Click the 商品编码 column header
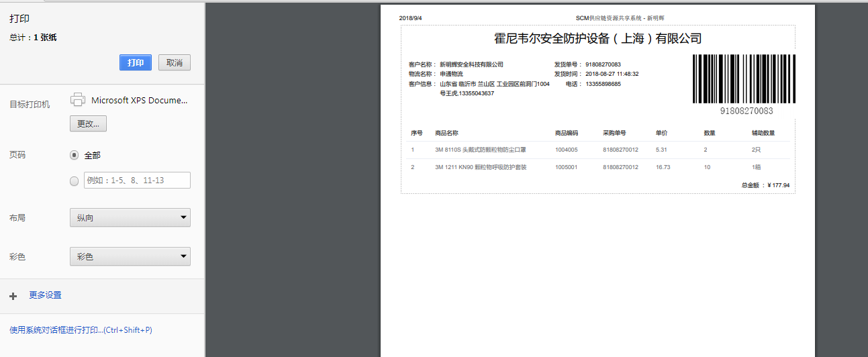Viewport: 868px width, 357px height. pos(567,133)
